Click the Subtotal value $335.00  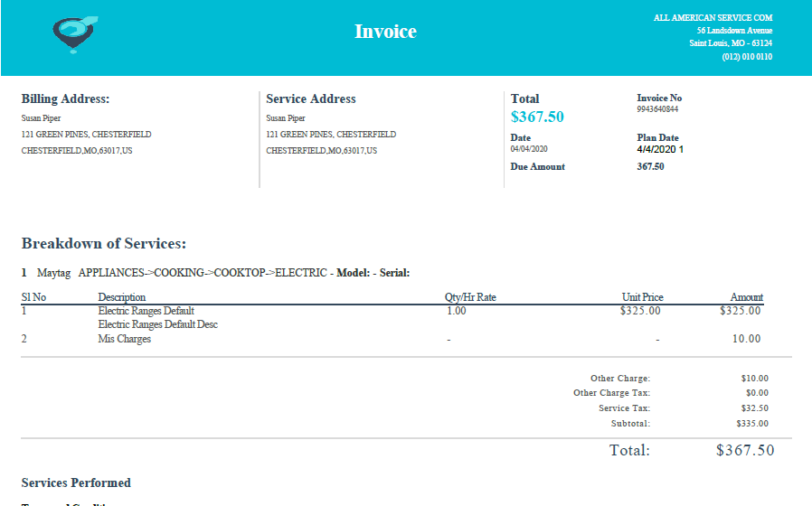click(x=752, y=423)
